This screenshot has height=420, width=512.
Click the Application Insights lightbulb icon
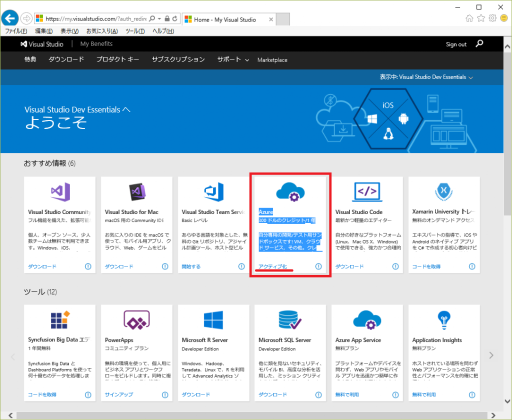pos(444,320)
